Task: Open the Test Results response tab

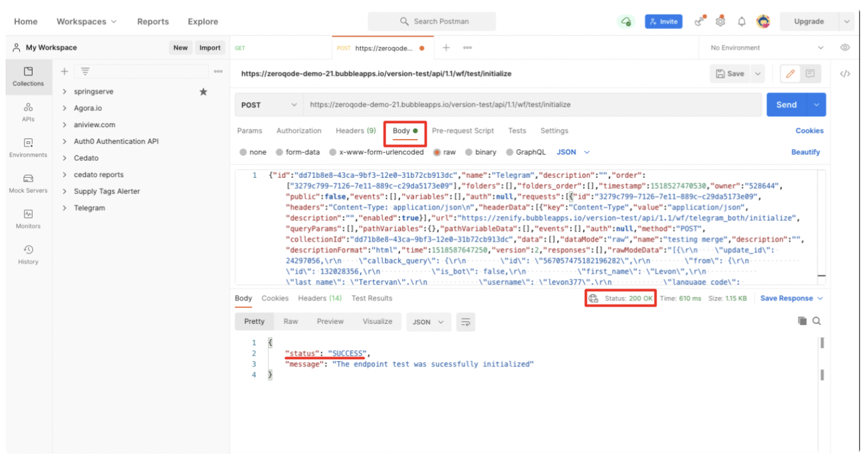Action: 371,298
